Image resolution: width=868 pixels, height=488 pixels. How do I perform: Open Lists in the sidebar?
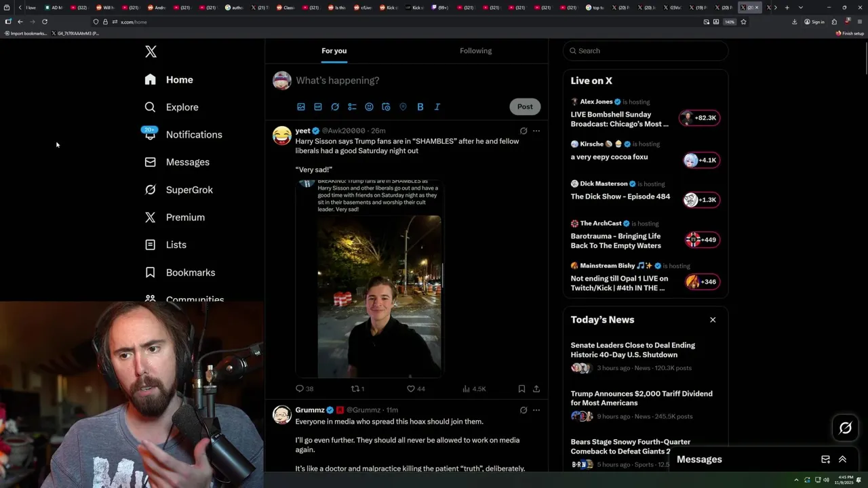coord(165,245)
